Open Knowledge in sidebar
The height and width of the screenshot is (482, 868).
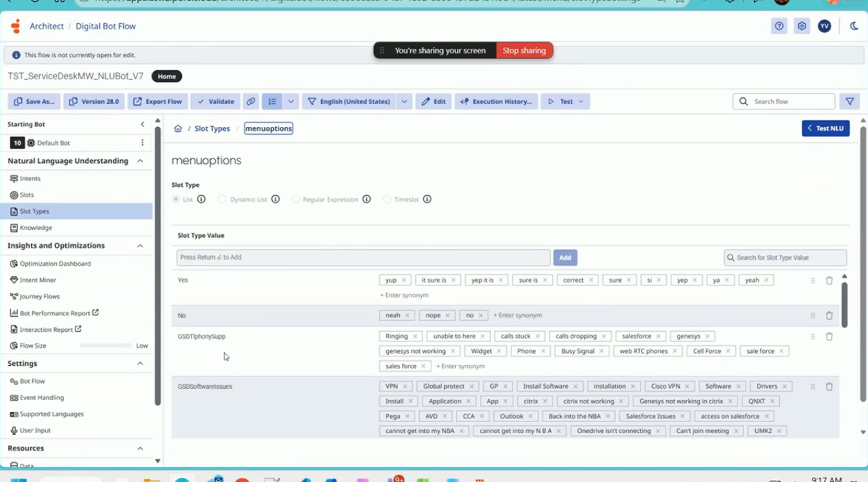tap(36, 228)
